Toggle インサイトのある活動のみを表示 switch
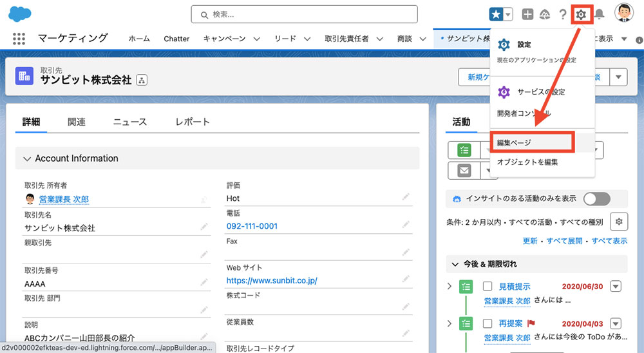Image resolution: width=644 pixels, height=353 pixels. pos(597,199)
